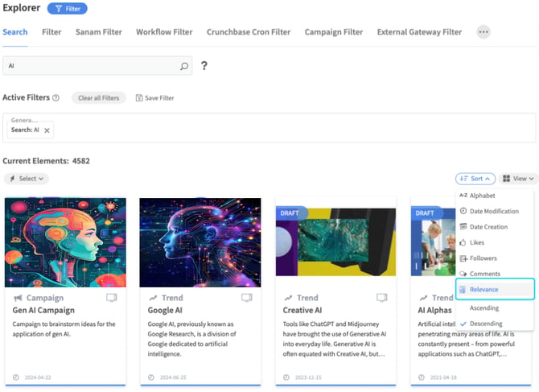Image resolution: width=539 pixels, height=392 pixels.
Task: Click the Trend icon on Google AI card
Action: point(153,298)
